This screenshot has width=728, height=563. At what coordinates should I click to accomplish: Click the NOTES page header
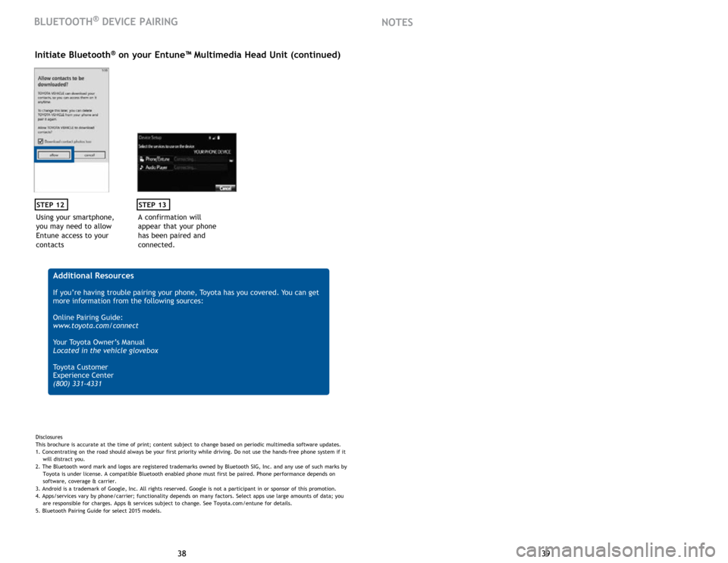[397, 22]
